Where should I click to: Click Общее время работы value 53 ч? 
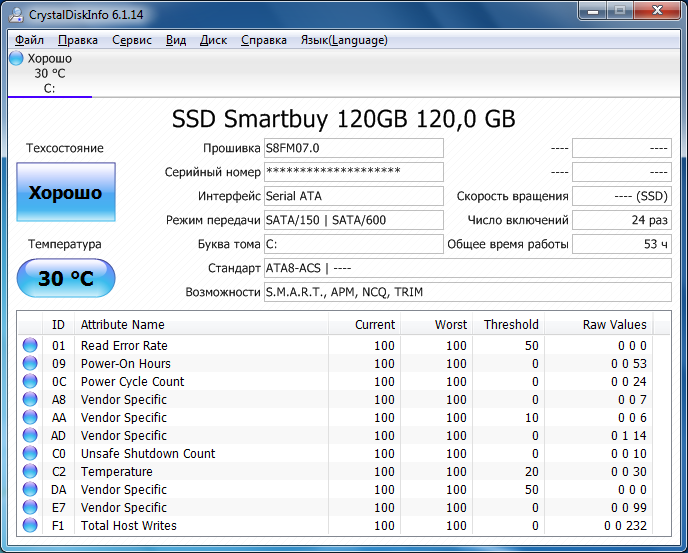click(x=622, y=244)
